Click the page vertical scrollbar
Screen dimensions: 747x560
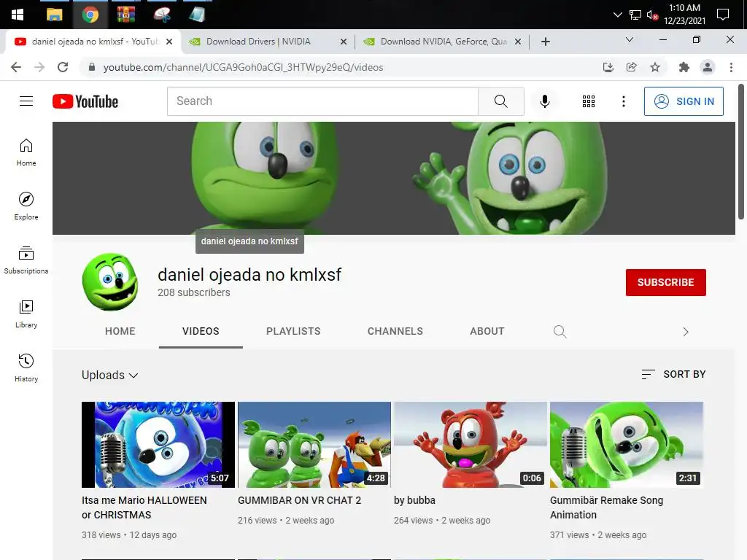click(741, 152)
